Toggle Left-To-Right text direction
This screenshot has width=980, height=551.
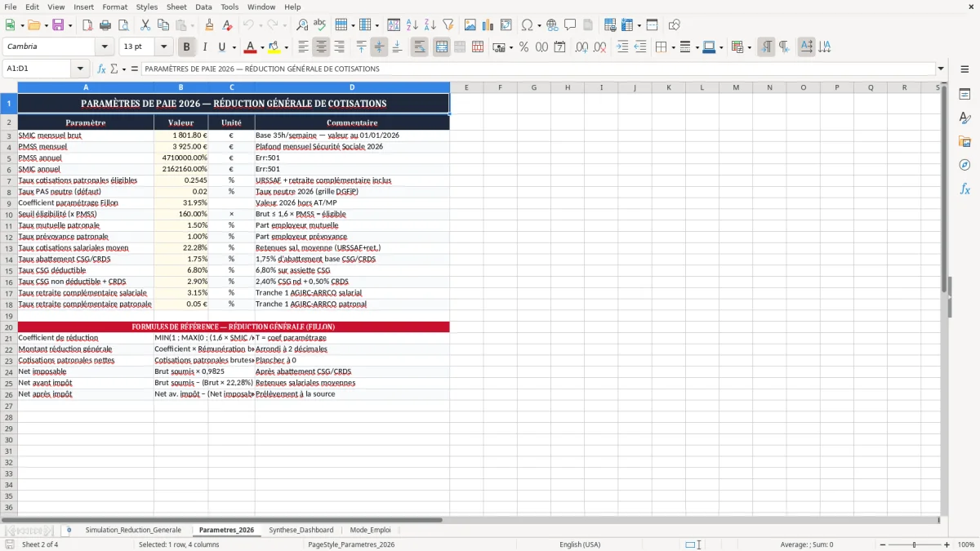[x=766, y=47]
